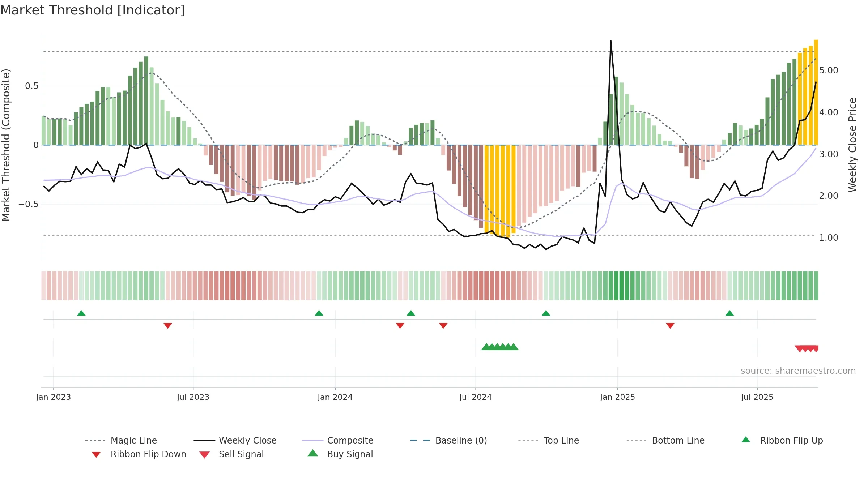Toggle the Baseline (0) legend entry
Screen dimensions: 868x488
[448, 440]
